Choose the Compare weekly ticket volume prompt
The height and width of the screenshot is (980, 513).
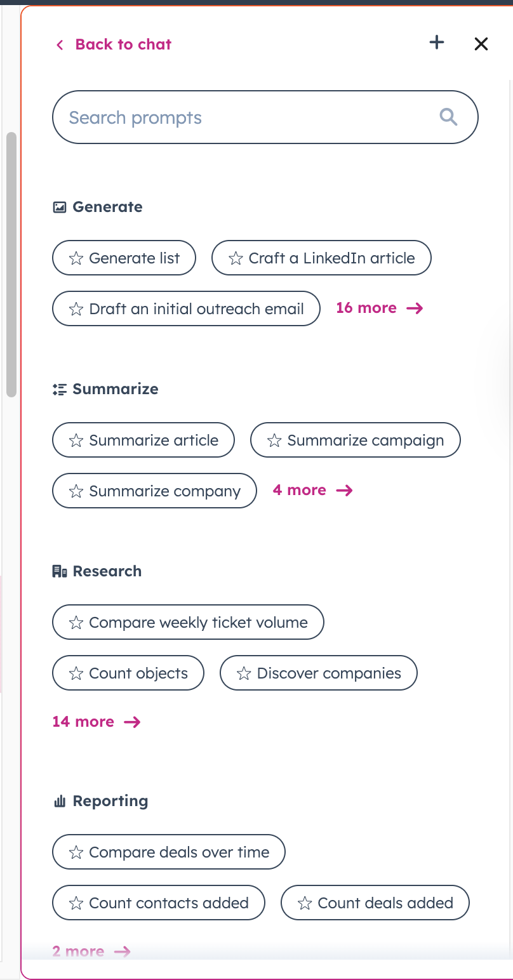188,622
